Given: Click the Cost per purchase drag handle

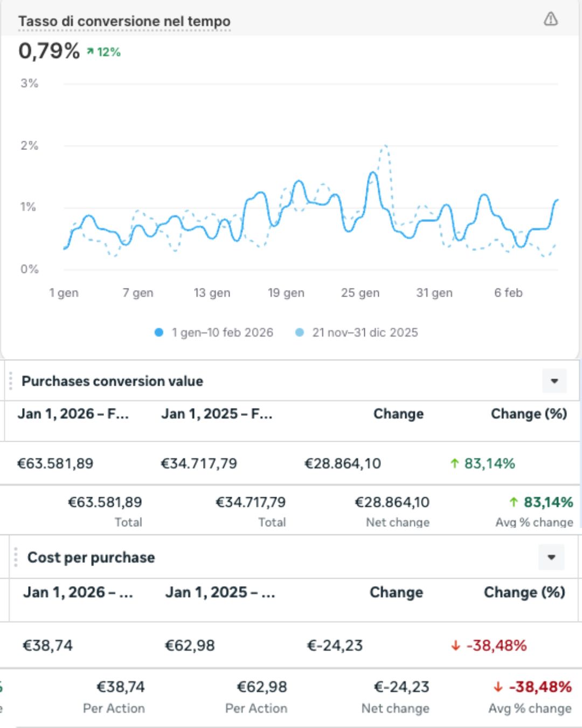Looking at the screenshot, I should tap(16, 557).
